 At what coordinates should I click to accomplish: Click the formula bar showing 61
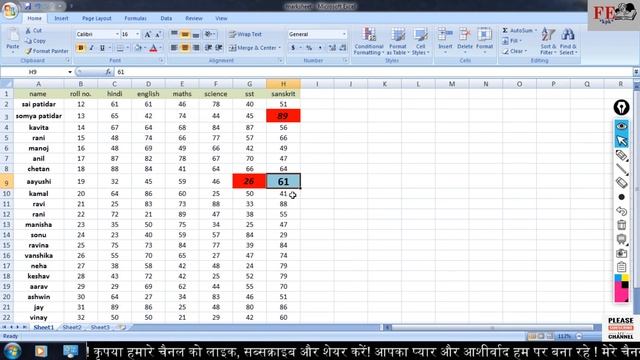pyautogui.click(x=373, y=72)
